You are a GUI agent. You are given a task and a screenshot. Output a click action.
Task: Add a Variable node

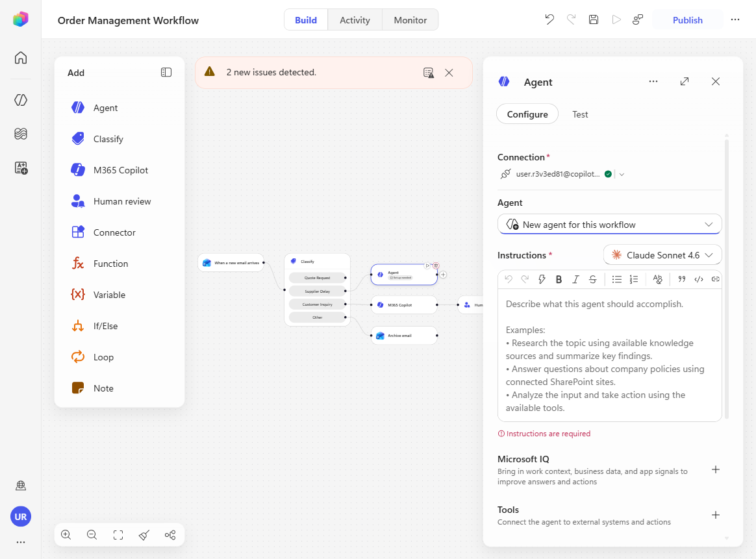coord(119,295)
